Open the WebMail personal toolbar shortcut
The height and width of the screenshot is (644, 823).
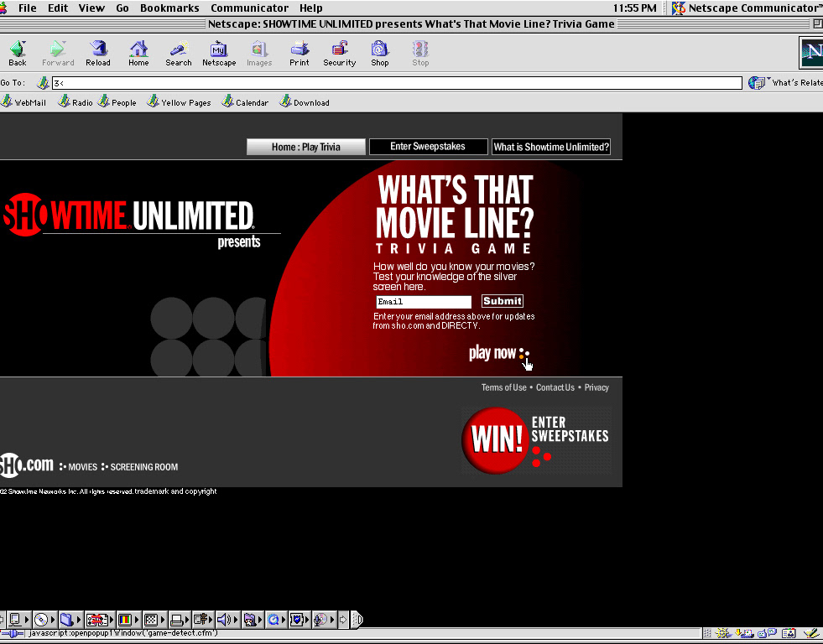point(23,101)
